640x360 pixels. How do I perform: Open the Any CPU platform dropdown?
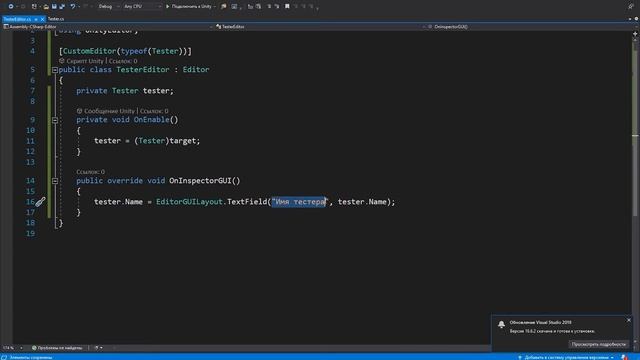pyautogui.click(x=142, y=7)
